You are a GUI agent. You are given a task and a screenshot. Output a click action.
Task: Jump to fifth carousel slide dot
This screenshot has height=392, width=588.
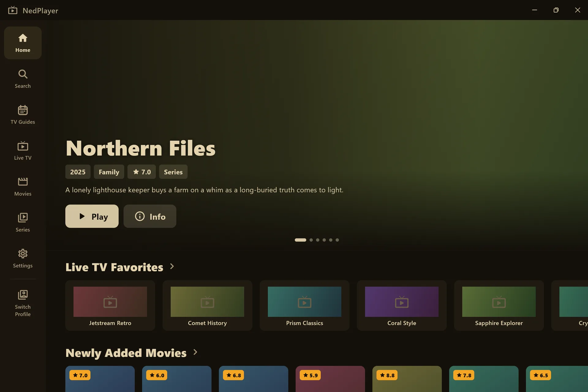pyautogui.click(x=331, y=240)
